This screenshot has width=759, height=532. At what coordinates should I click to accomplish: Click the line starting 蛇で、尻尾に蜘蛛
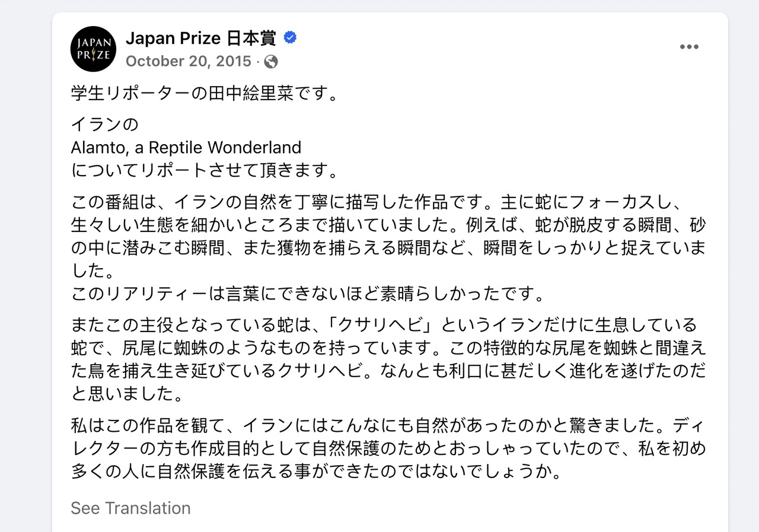point(388,348)
